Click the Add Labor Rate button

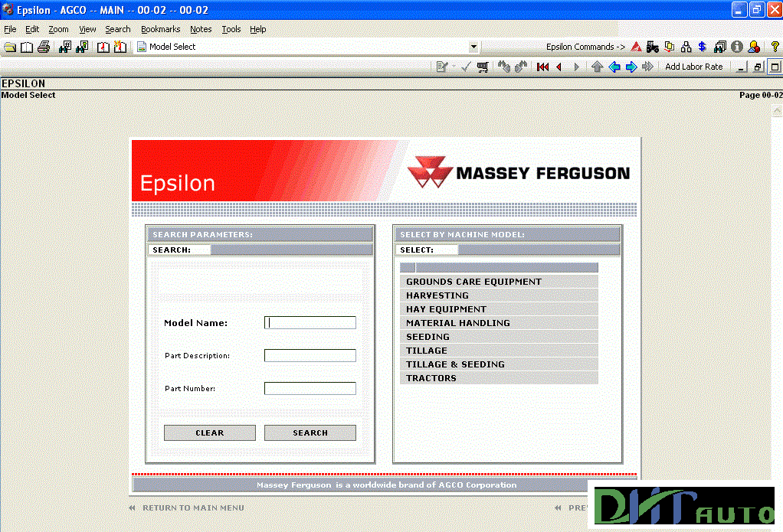coord(693,67)
